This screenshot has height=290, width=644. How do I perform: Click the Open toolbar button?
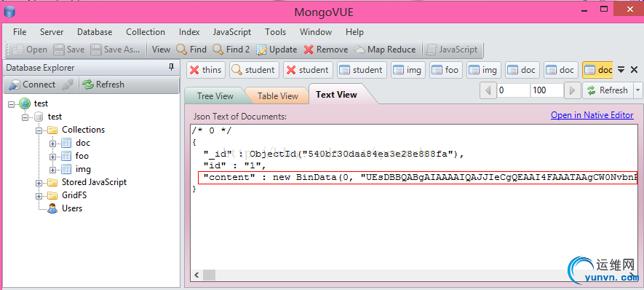[30, 50]
